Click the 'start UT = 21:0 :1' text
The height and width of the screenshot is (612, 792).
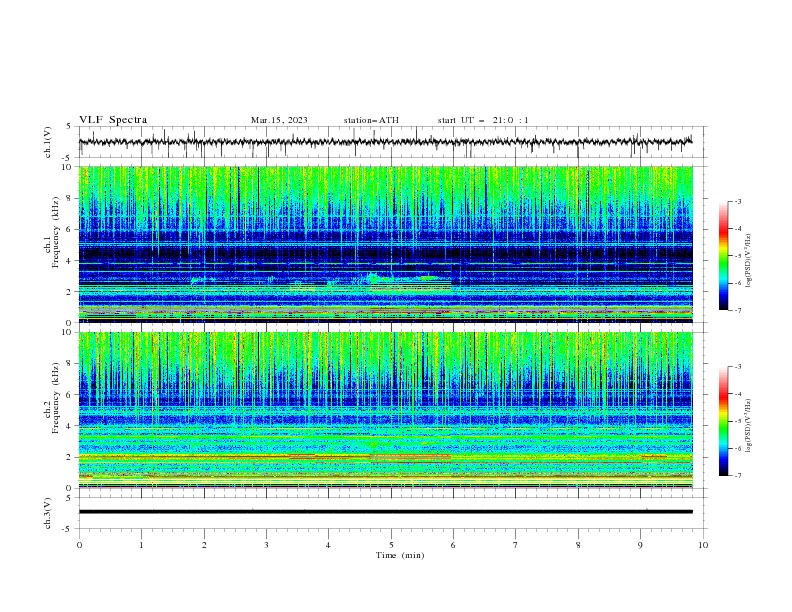[x=483, y=120]
